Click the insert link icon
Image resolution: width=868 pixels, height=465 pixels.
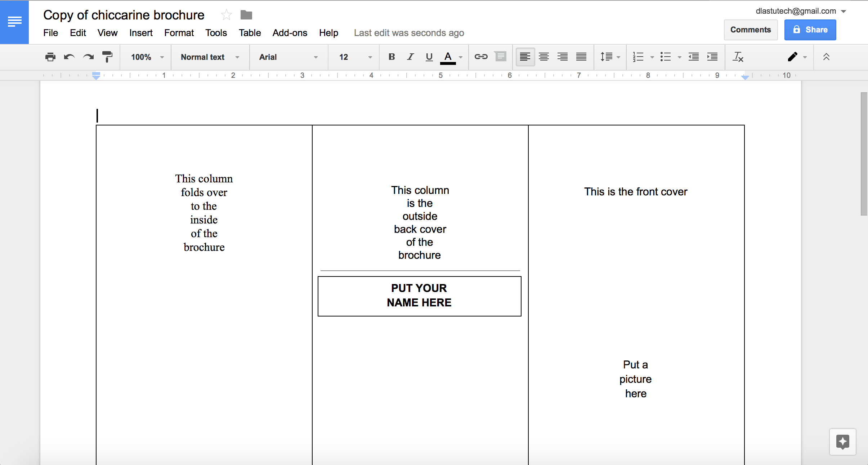[480, 57]
